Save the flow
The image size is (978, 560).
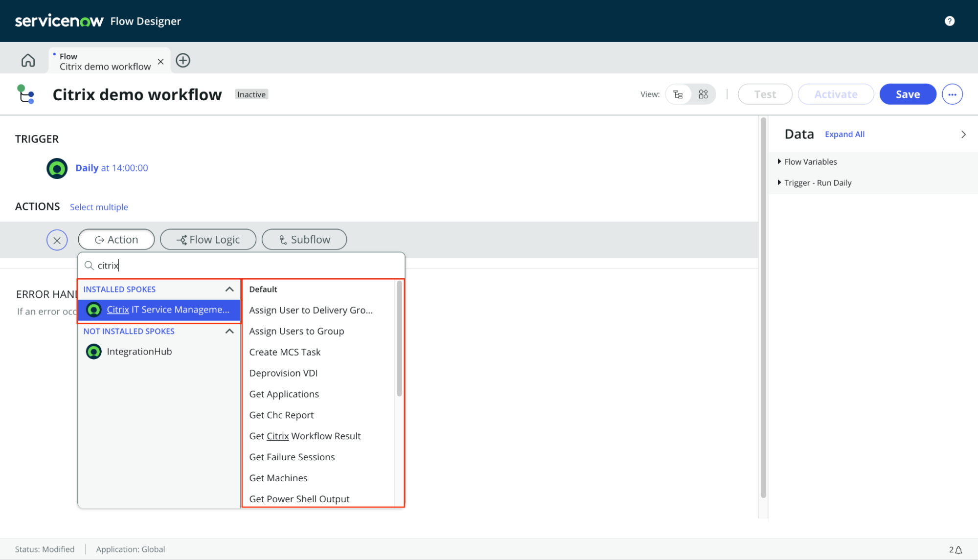pos(908,94)
